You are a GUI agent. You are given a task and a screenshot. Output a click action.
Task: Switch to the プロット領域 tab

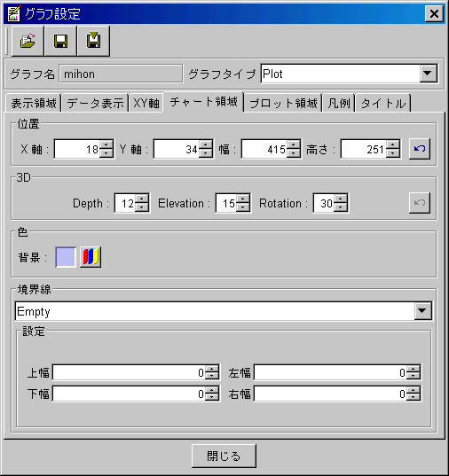(x=283, y=103)
